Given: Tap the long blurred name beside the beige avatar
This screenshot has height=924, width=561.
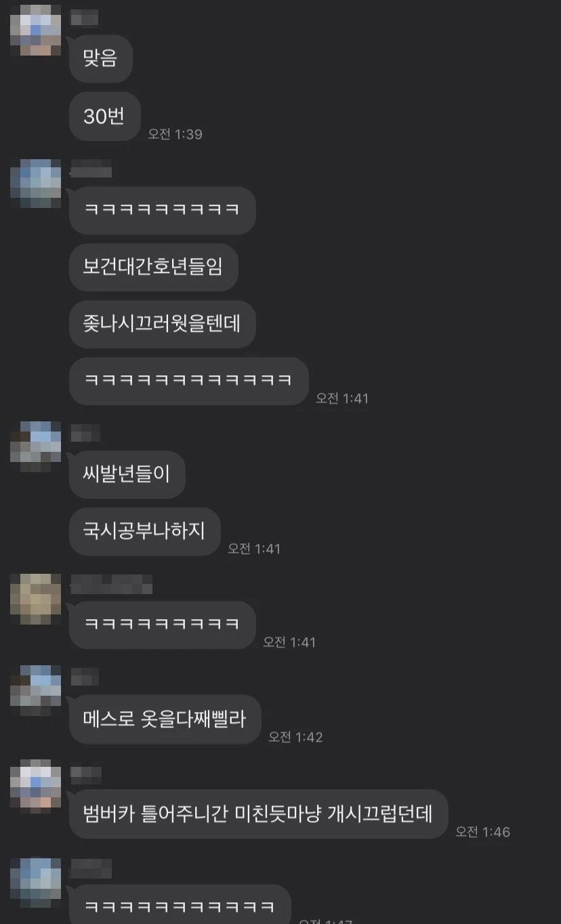Looking at the screenshot, I should (111, 583).
